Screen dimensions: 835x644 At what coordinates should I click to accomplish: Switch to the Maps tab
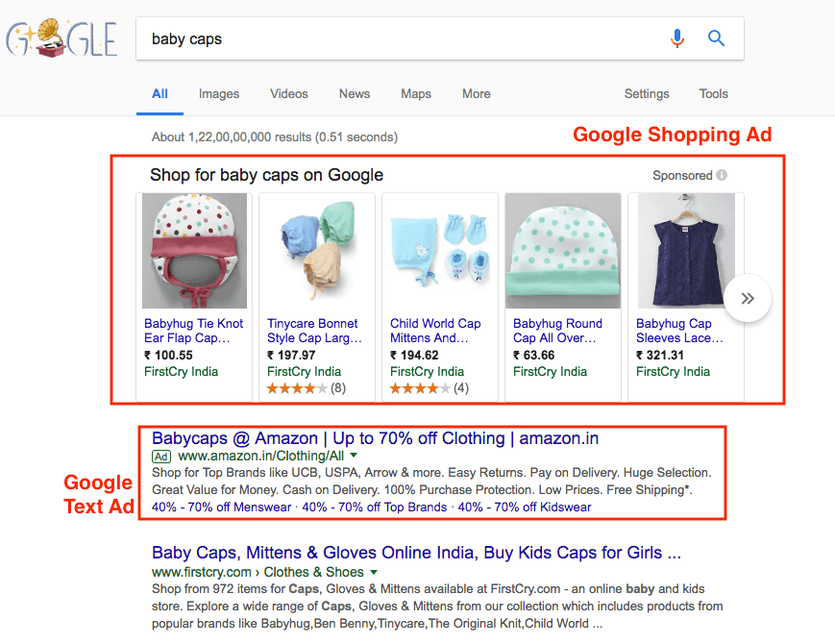pos(416,94)
